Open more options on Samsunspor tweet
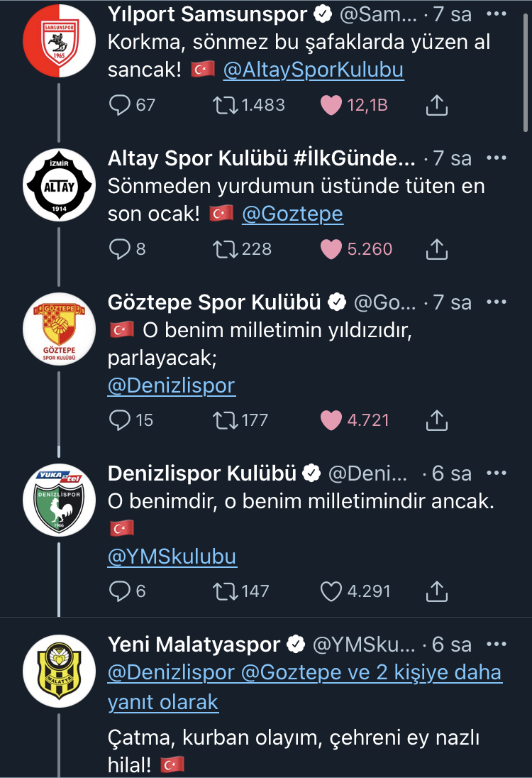532x778 pixels. [x=497, y=14]
